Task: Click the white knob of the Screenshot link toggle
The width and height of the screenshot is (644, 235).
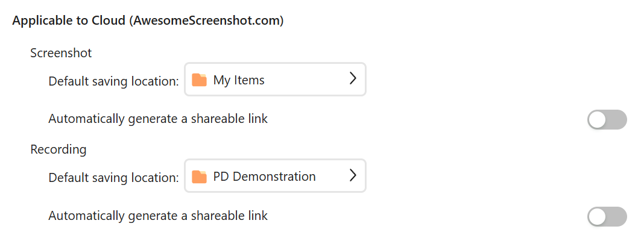Action: (597, 120)
